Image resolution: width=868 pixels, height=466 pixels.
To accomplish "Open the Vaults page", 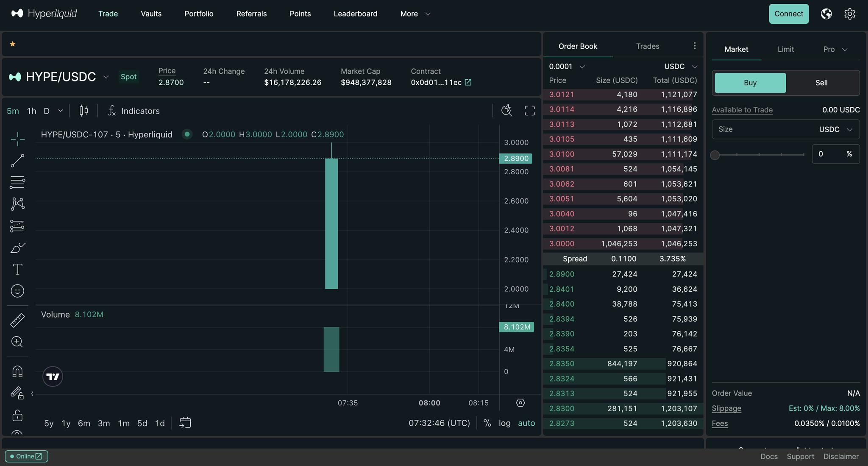I will (x=151, y=14).
